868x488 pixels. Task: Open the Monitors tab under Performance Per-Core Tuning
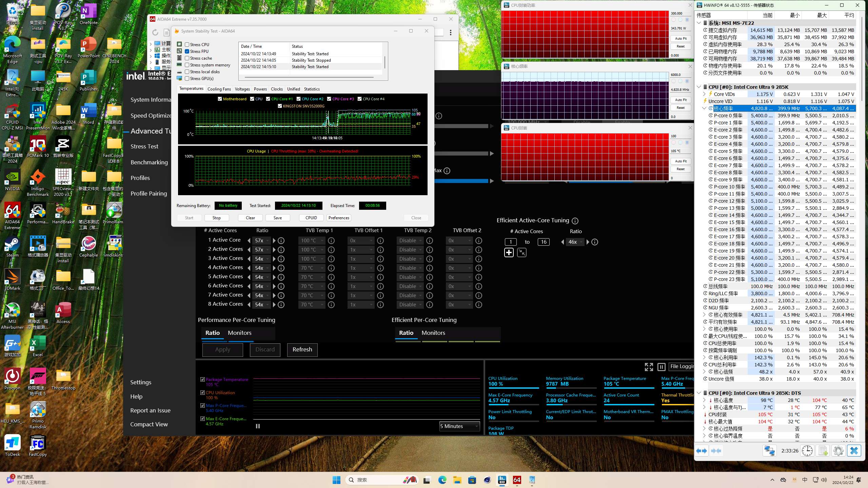(x=239, y=333)
